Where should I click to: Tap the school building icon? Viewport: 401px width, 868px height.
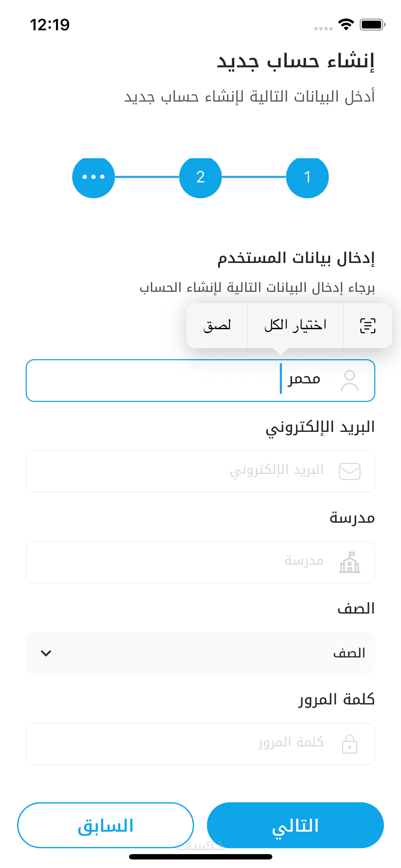tap(349, 562)
